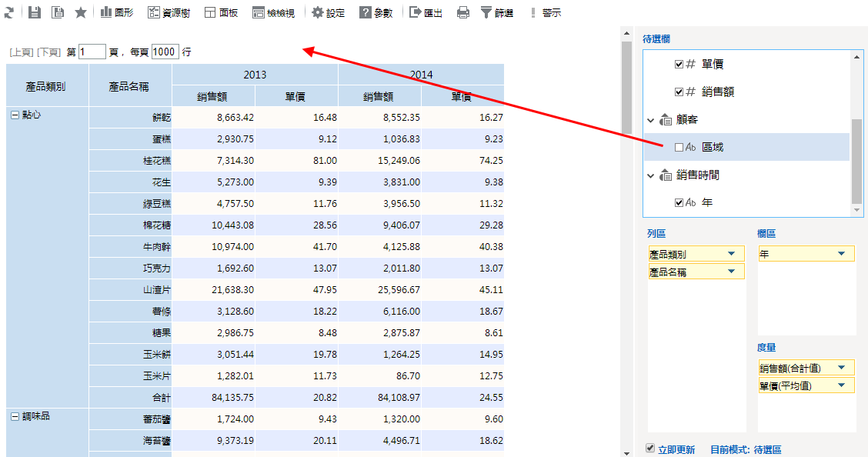
Task: Click the star favorite icon
Action: [81, 12]
